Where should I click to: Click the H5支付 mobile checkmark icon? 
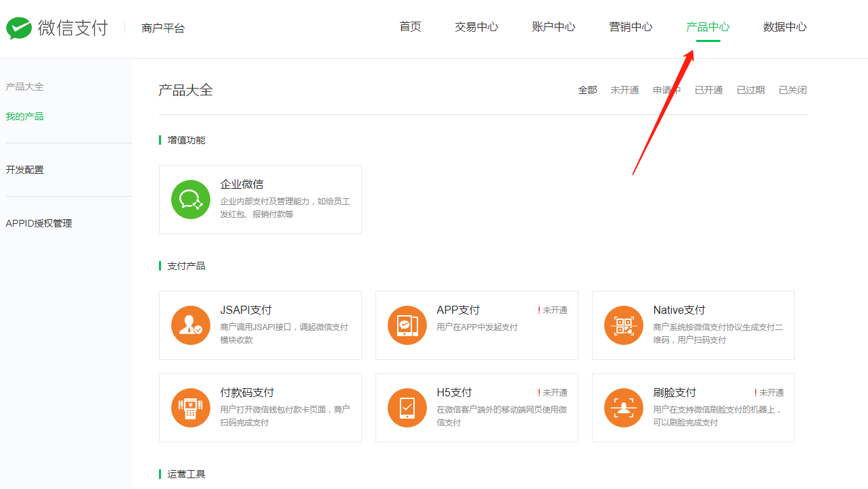pos(407,408)
